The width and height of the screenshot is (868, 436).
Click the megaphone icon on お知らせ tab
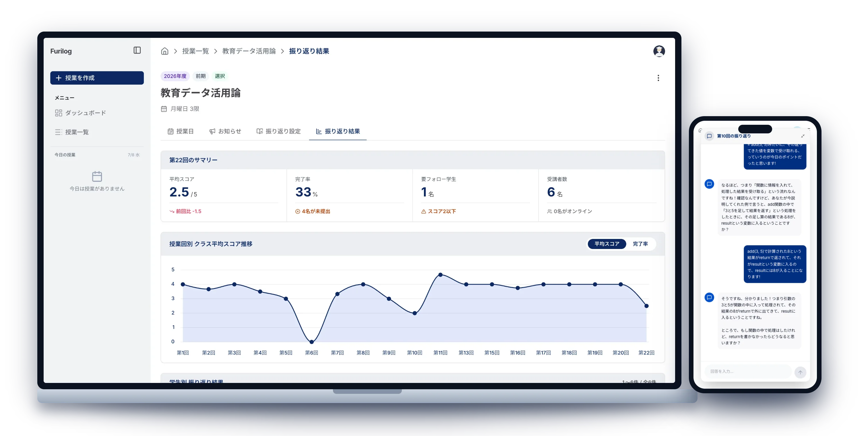(212, 132)
